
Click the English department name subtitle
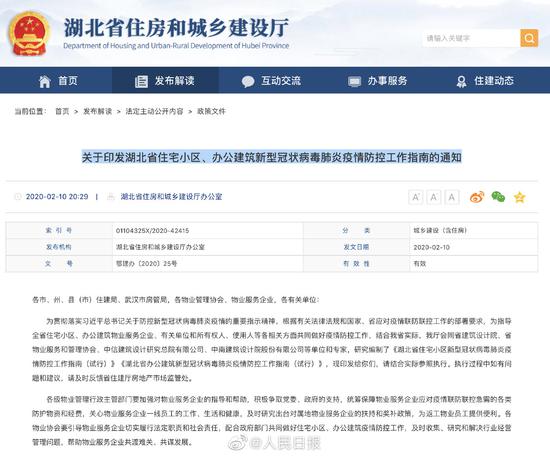tap(176, 46)
